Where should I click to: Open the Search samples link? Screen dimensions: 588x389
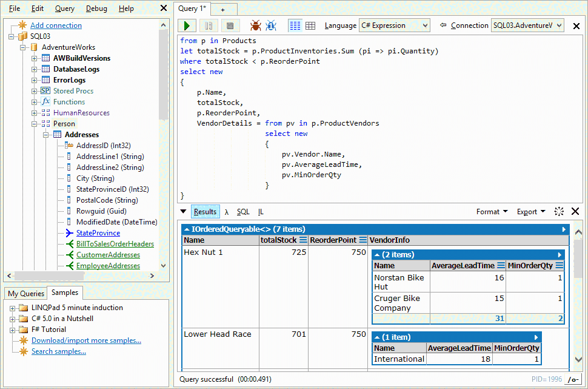[x=58, y=351]
